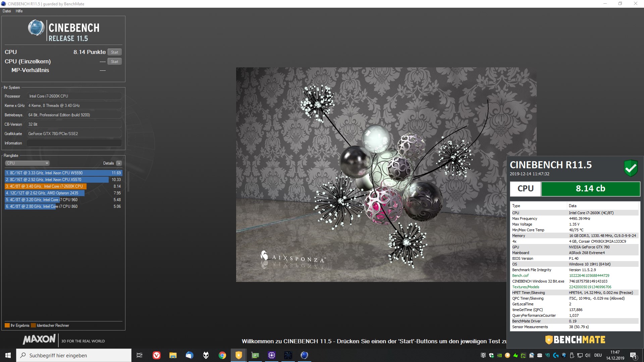644x362 pixels.
Task: Click the Grafikkarte GeForce GTX 780 field
Action: point(74,134)
